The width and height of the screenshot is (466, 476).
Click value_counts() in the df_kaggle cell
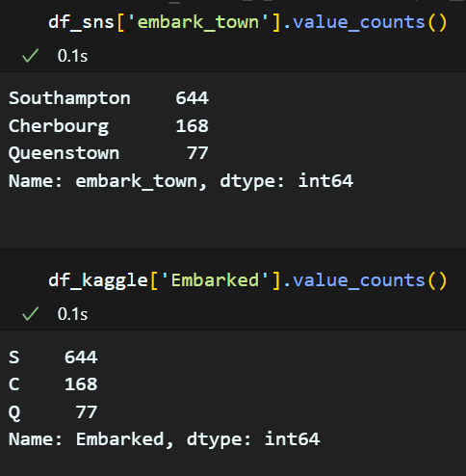click(x=370, y=280)
